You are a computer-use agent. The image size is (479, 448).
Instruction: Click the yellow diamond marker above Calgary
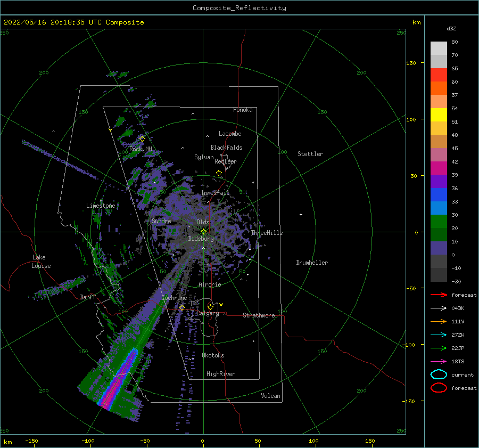tap(210, 307)
